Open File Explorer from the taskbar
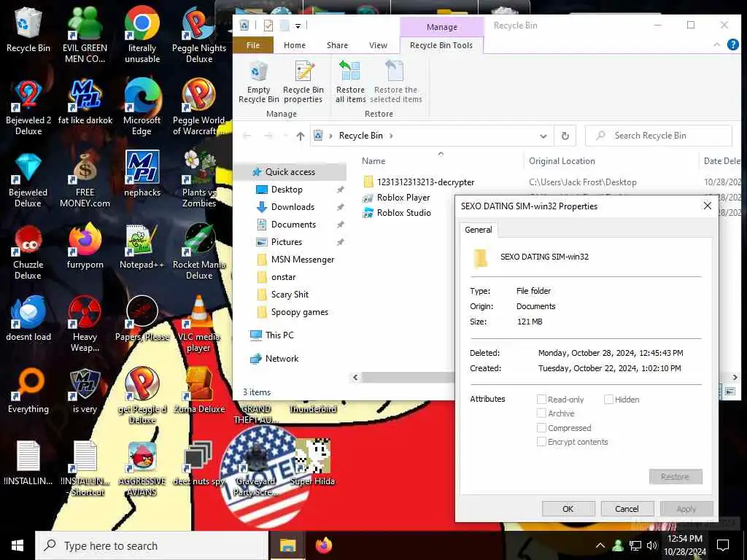Viewport: 747px width, 560px height. (x=287, y=545)
